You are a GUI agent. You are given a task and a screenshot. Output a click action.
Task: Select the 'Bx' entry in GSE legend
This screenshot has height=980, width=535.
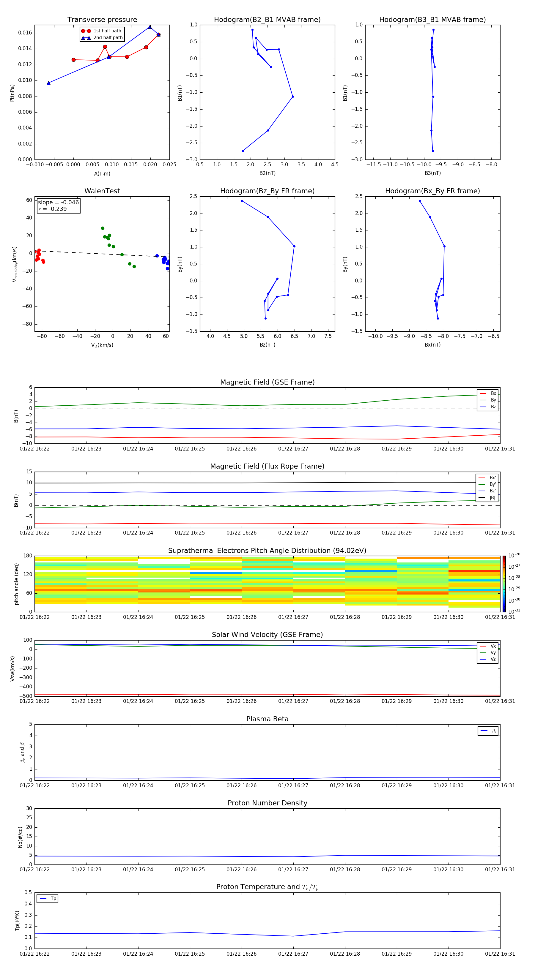click(x=488, y=393)
